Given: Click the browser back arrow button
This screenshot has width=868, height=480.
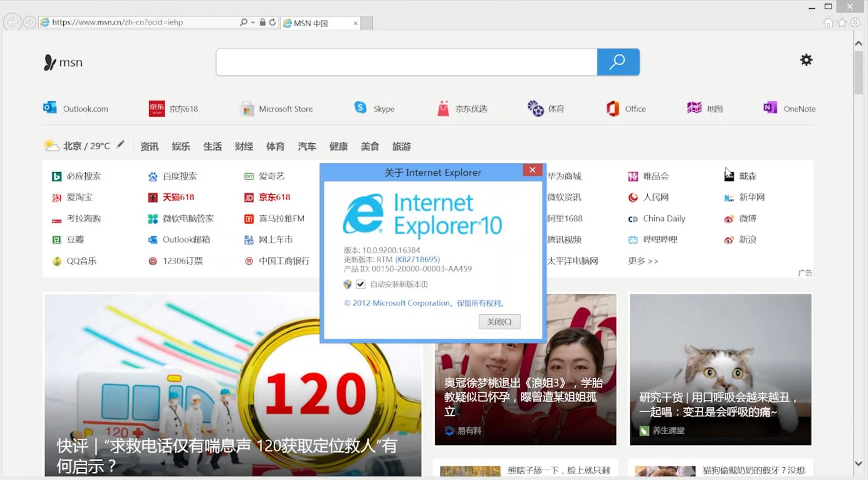Looking at the screenshot, I should click(12, 22).
